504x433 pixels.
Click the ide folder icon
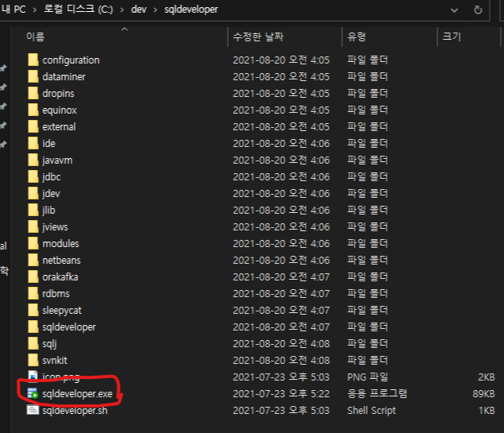[x=33, y=144]
